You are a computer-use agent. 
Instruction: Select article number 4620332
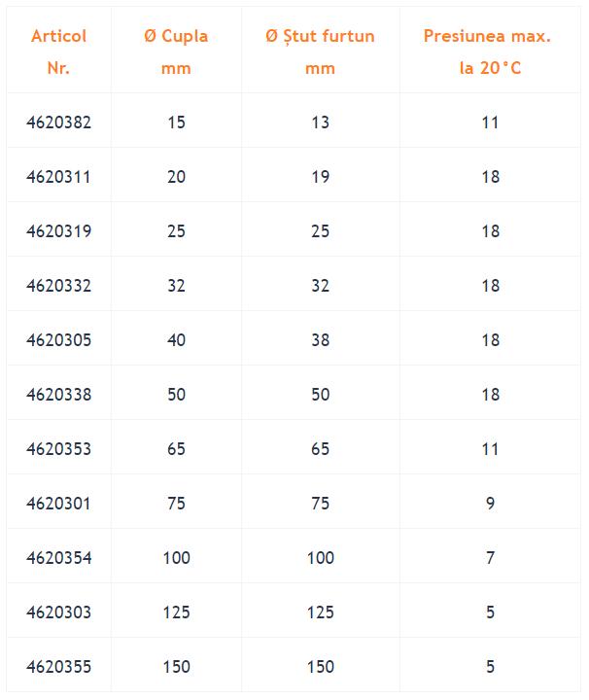(58, 286)
